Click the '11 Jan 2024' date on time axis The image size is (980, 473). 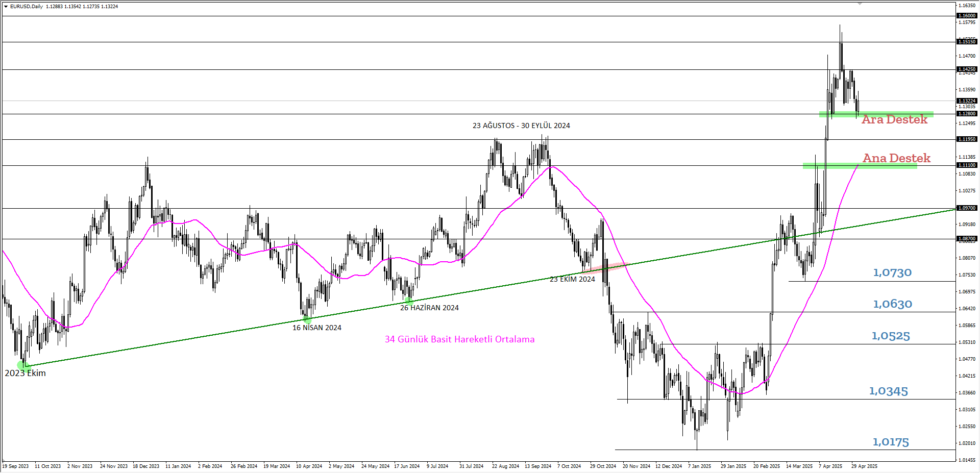[178, 466]
